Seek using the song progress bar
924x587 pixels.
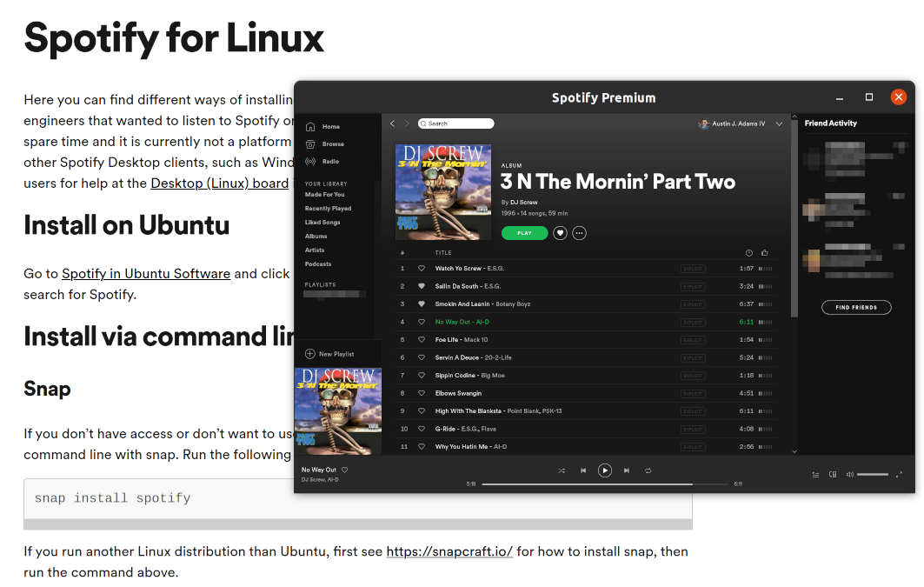point(605,484)
